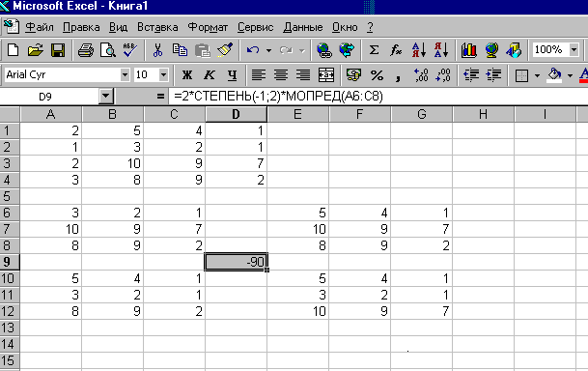Expand the Name Box dropdown next to D9

[106, 97]
